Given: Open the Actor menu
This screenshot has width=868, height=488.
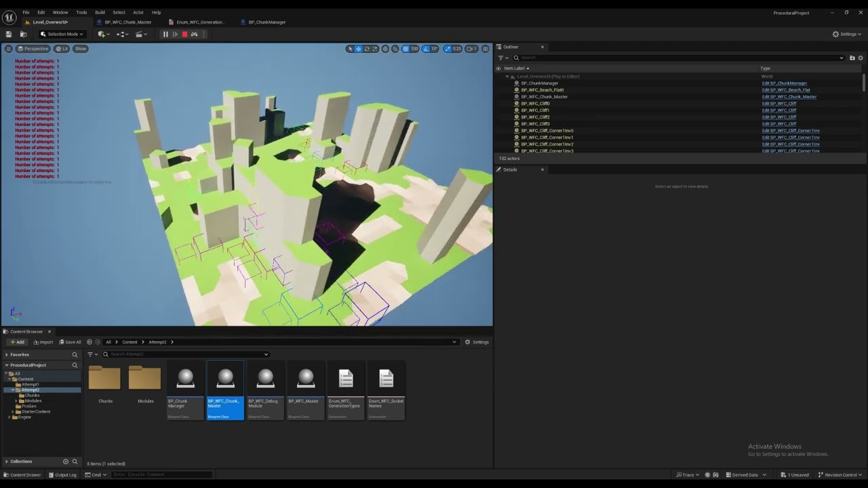Looking at the screenshot, I should click(138, 12).
